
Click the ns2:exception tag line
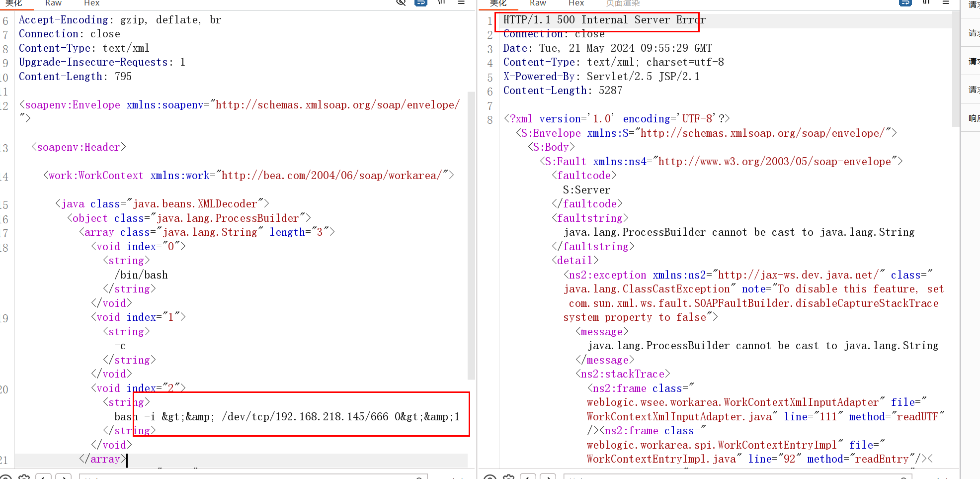click(x=748, y=275)
